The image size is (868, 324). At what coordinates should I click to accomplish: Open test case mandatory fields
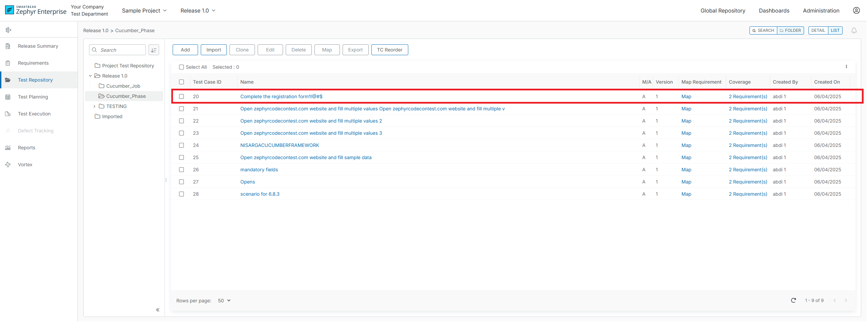(259, 170)
